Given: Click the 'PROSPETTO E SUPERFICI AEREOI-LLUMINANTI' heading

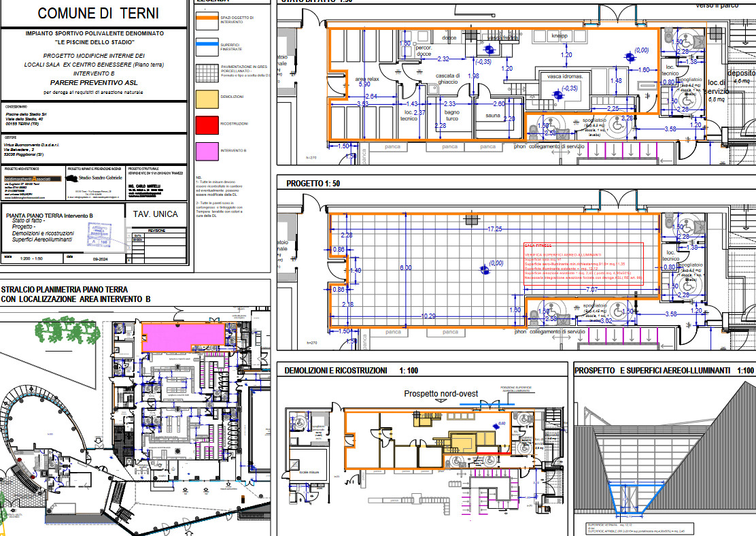Looking at the screenshot, I should tap(653, 371).
